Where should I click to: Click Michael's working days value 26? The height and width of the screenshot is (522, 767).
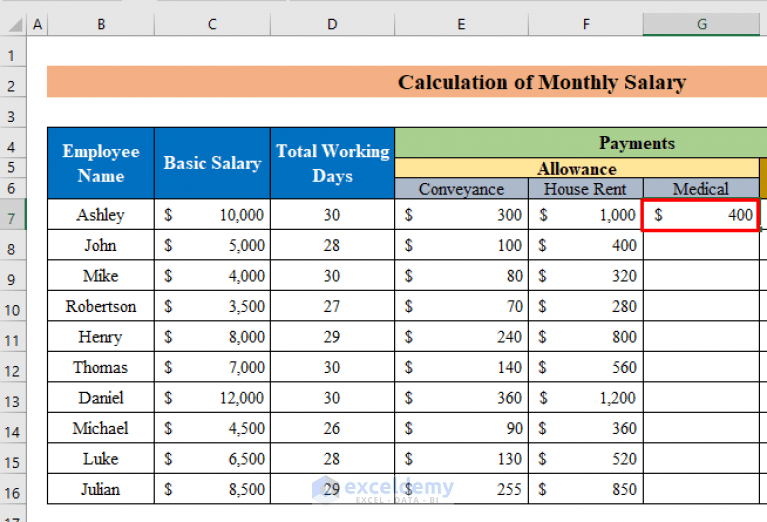click(x=332, y=428)
